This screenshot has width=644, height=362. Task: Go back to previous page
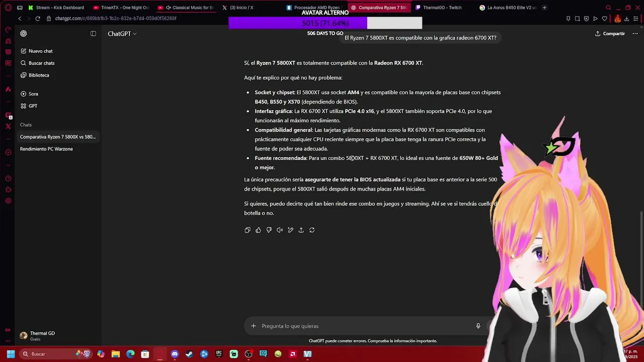pos(20,19)
